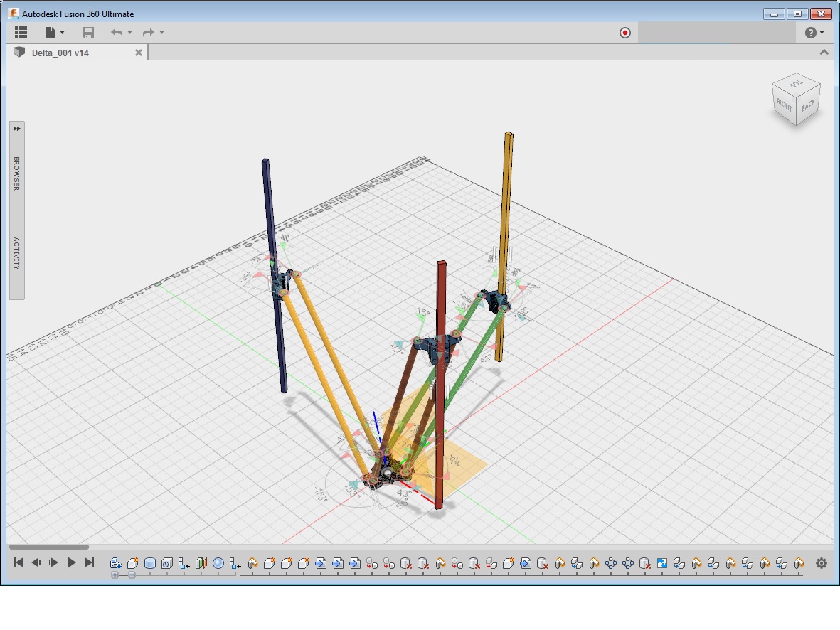This screenshot has height=630, width=840.
Task: Collapse the timeline group with the minus icon
Action: tap(132, 575)
